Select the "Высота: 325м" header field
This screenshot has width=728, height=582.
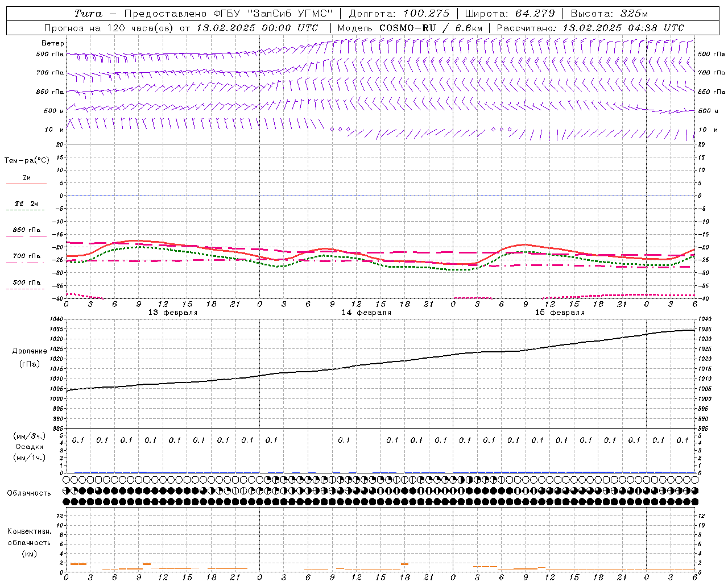pyautogui.click(x=609, y=14)
